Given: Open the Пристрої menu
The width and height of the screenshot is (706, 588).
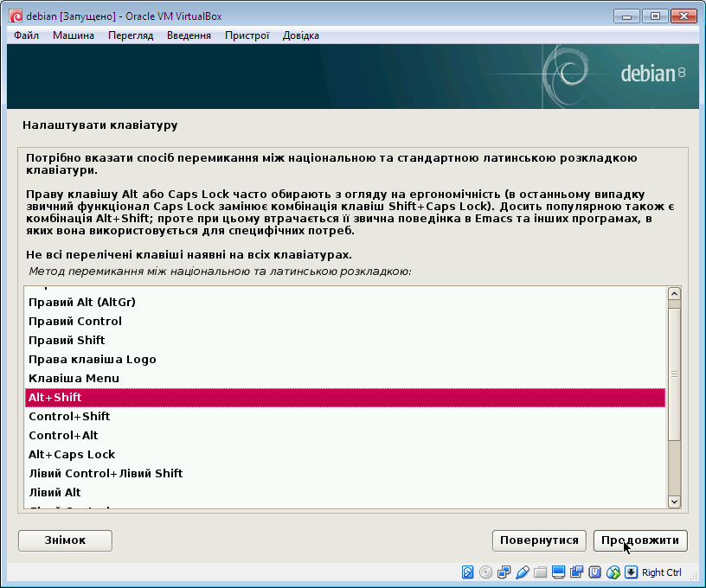Looking at the screenshot, I should (247, 35).
